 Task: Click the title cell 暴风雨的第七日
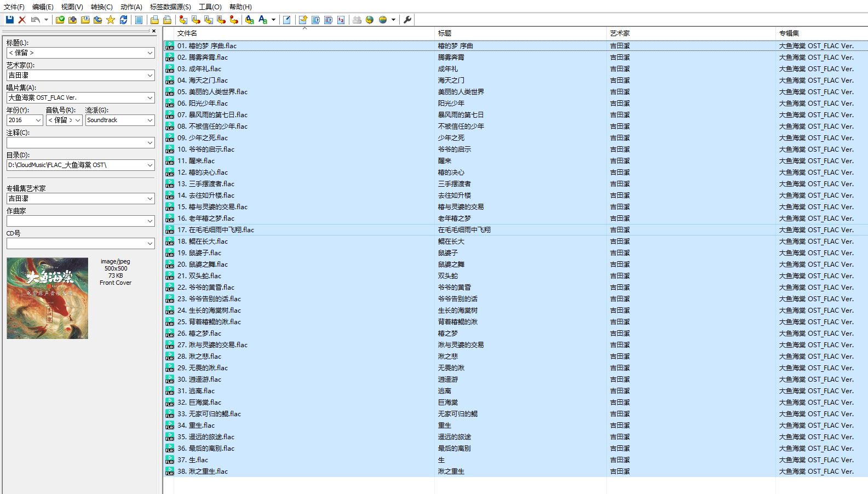[x=461, y=115]
